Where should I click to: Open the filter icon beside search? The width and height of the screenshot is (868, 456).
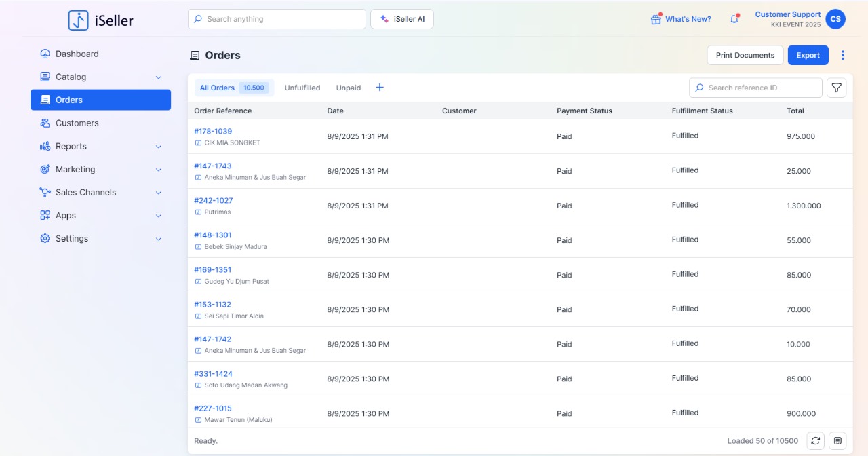pos(837,88)
